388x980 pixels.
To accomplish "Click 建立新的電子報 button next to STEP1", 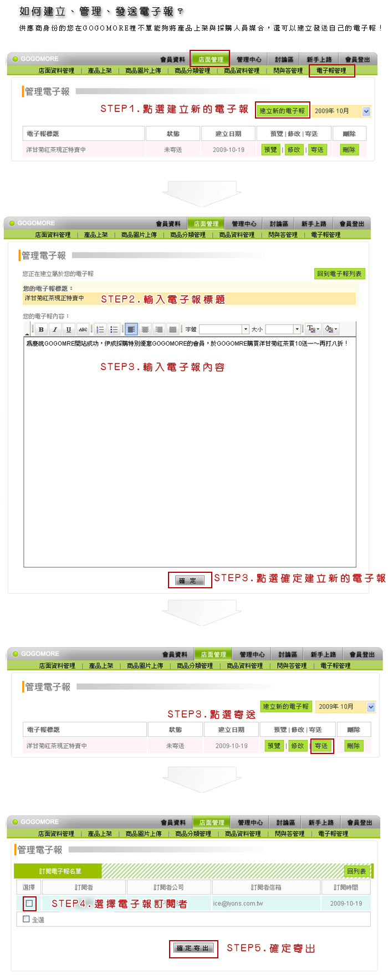I will (282, 111).
